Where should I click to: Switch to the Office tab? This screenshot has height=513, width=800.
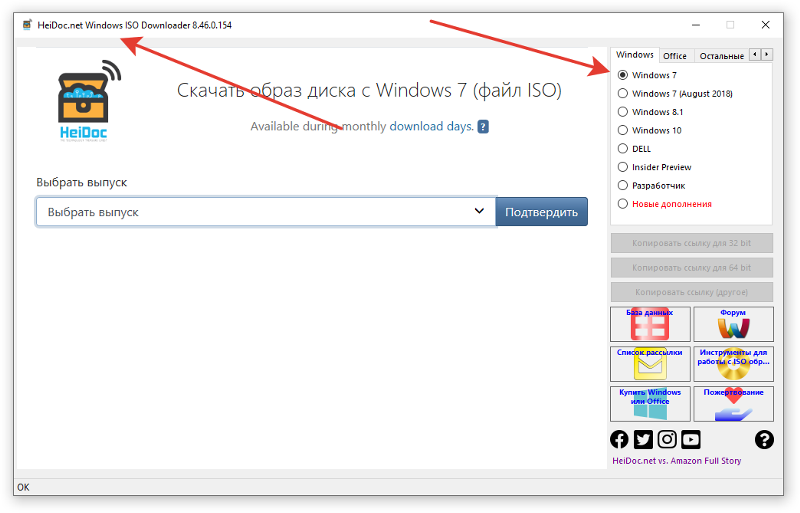pyautogui.click(x=674, y=56)
